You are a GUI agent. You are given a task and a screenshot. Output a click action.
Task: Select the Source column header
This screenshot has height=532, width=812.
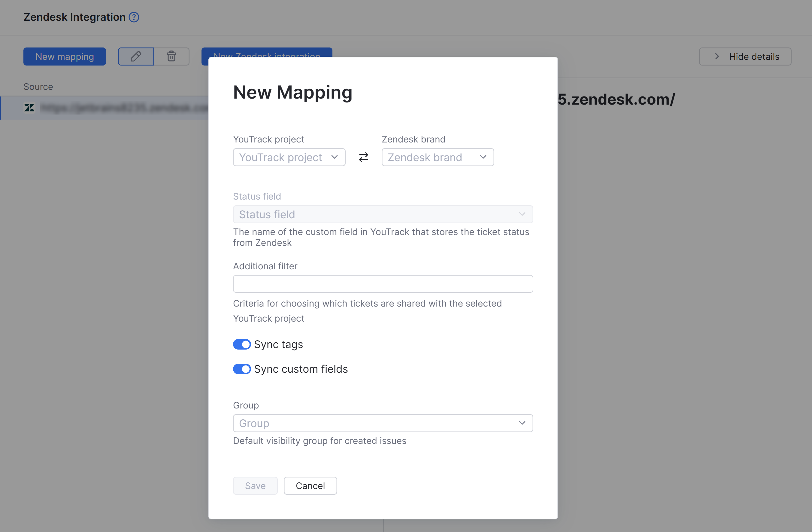38,86
